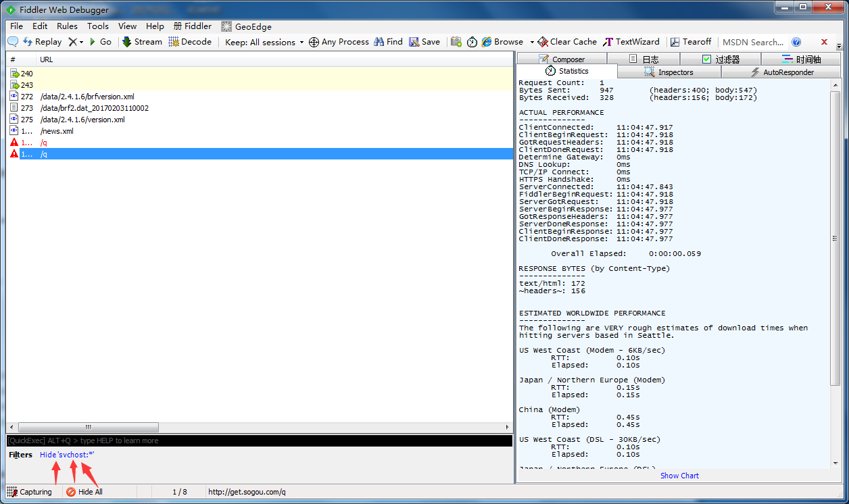
Task: Select the /data/2.4.1.6/version.xml session
Action: (x=260, y=119)
